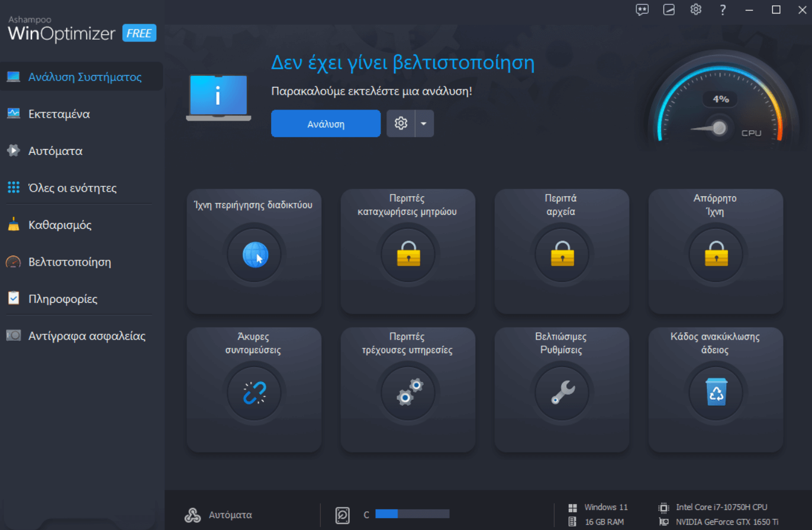The image size is (812, 530).
Task: Click the gears icon for Περιττές τρέχουσες υπηρεσίες
Action: pos(410,392)
